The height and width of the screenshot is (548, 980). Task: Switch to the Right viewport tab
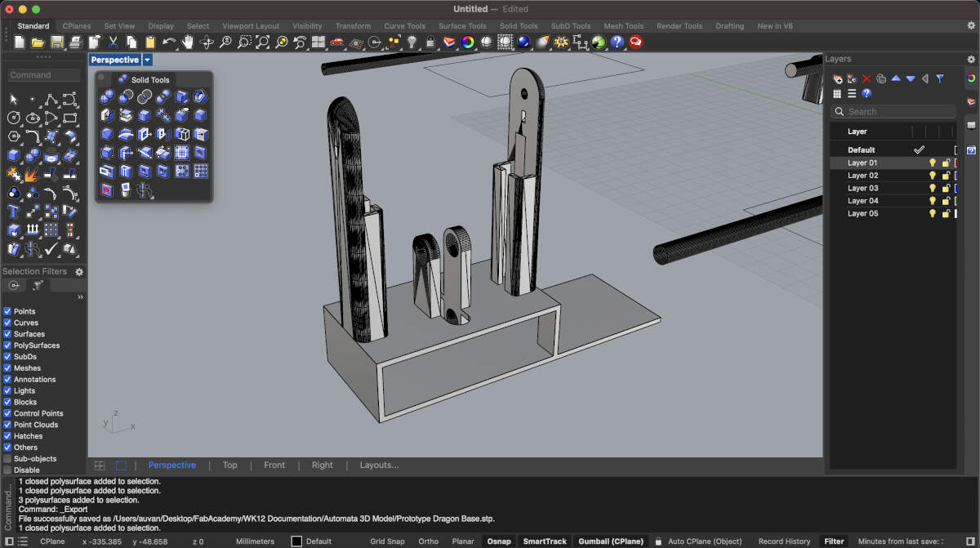pyautogui.click(x=323, y=465)
